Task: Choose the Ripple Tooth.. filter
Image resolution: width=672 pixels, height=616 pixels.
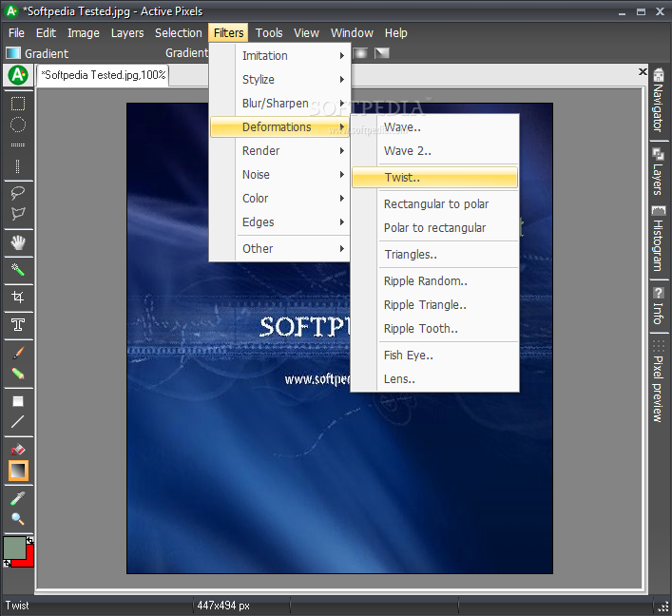Action: click(434, 328)
